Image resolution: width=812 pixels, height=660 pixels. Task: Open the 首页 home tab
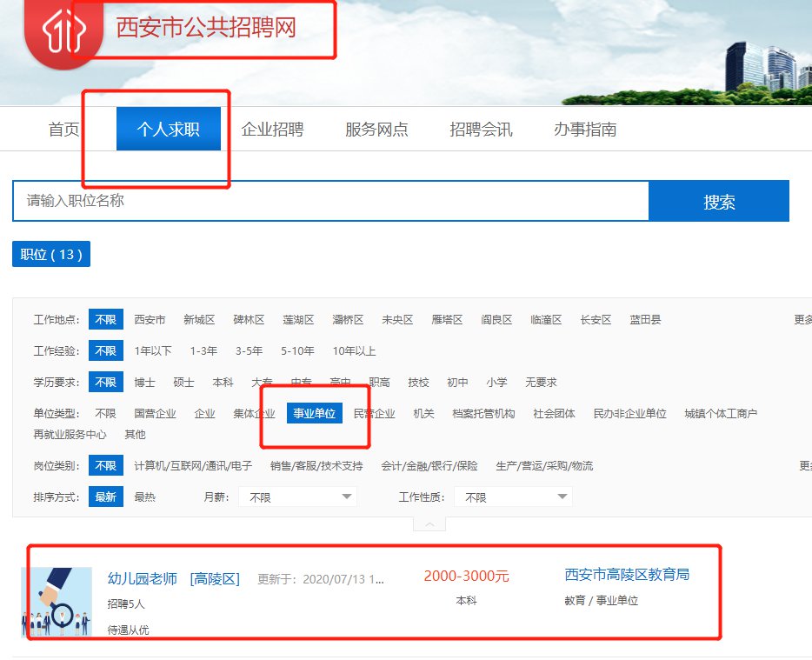tap(63, 130)
